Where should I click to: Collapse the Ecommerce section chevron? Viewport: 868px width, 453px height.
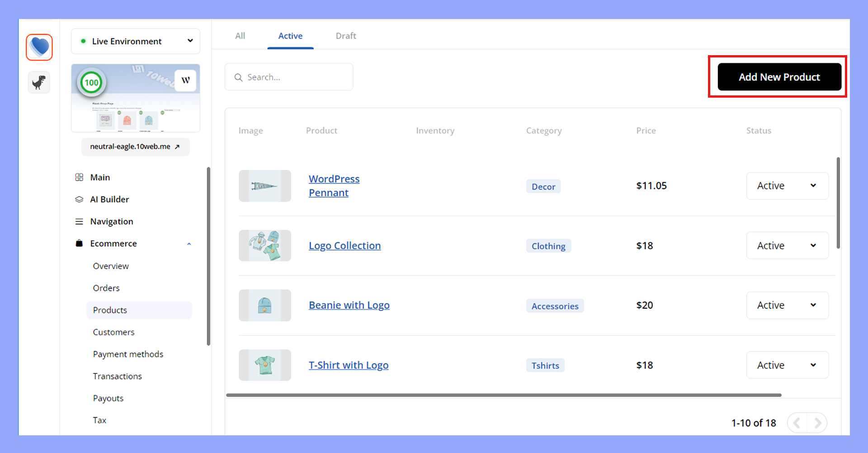tap(189, 243)
